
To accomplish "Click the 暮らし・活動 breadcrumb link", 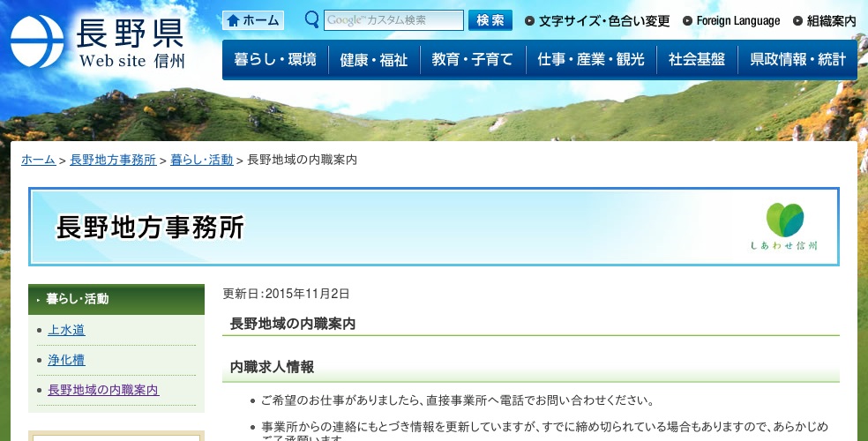I will (201, 160).
